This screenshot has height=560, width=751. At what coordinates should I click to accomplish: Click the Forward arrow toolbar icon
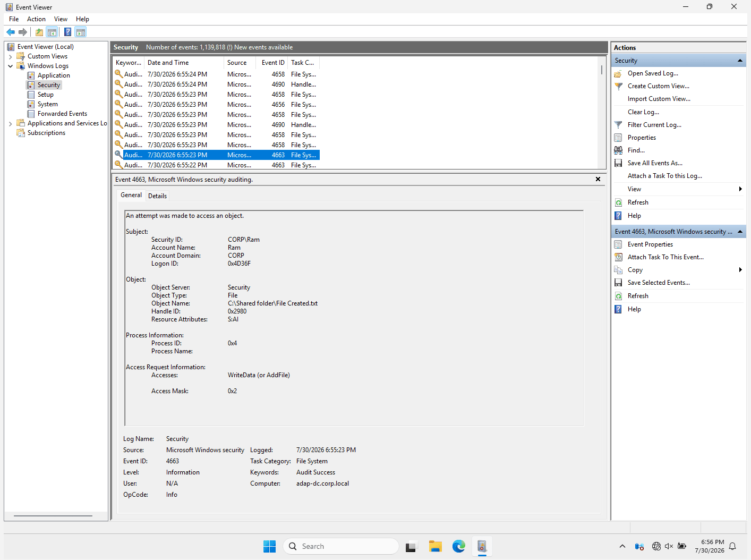point(23,32)
